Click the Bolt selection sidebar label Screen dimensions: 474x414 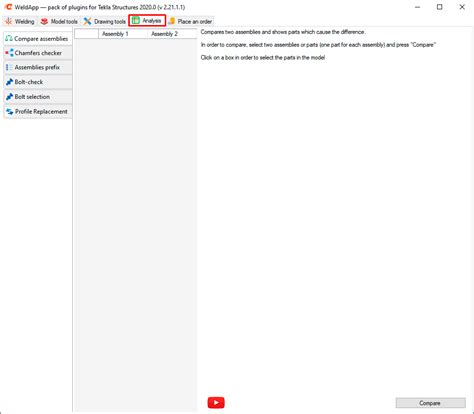[x=32, y=97]
